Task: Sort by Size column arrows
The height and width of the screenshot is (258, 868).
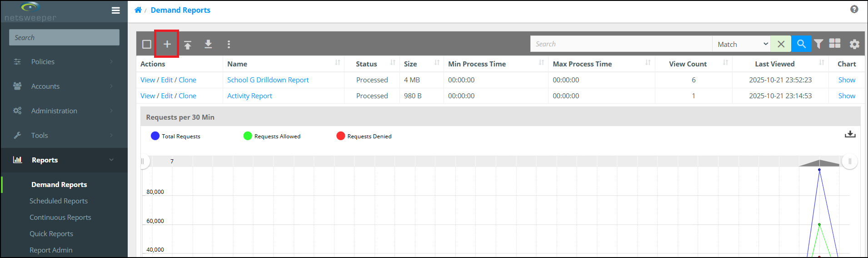Action: [437, 63]
